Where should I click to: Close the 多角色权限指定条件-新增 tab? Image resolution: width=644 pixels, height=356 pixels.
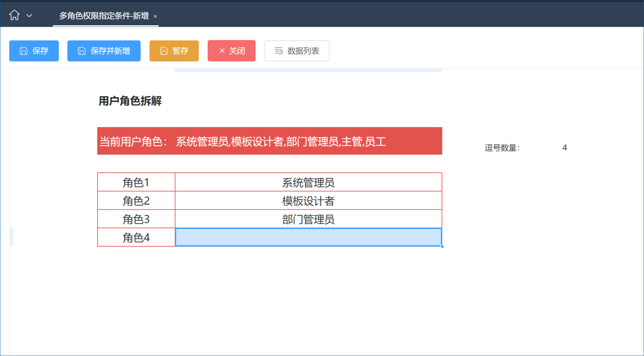pos(155,16)
